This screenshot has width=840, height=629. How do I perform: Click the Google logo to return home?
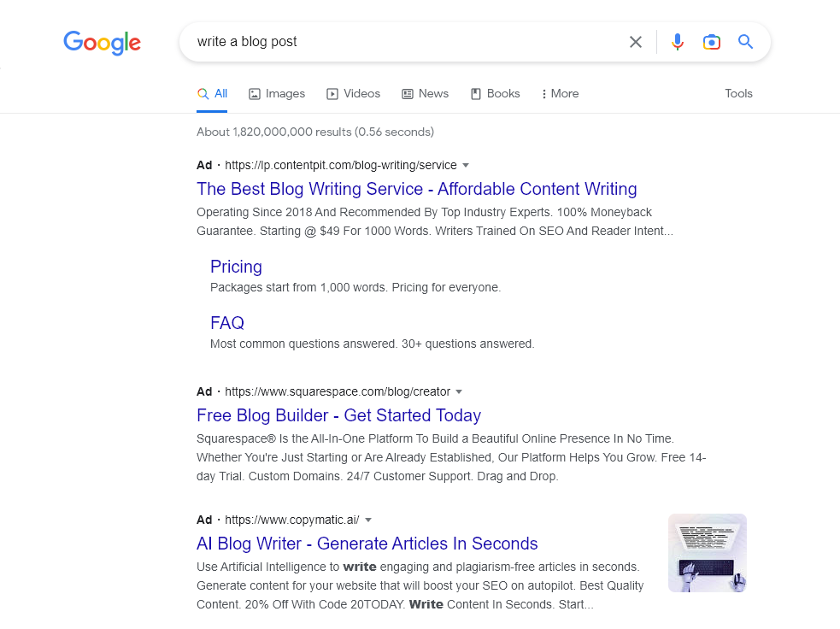102,43
